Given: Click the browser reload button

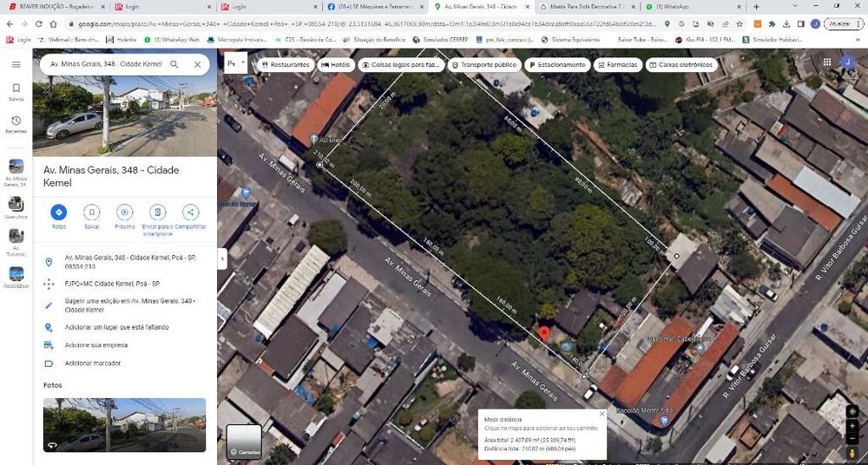Looking at the screenshot, I should click(39, 23).
